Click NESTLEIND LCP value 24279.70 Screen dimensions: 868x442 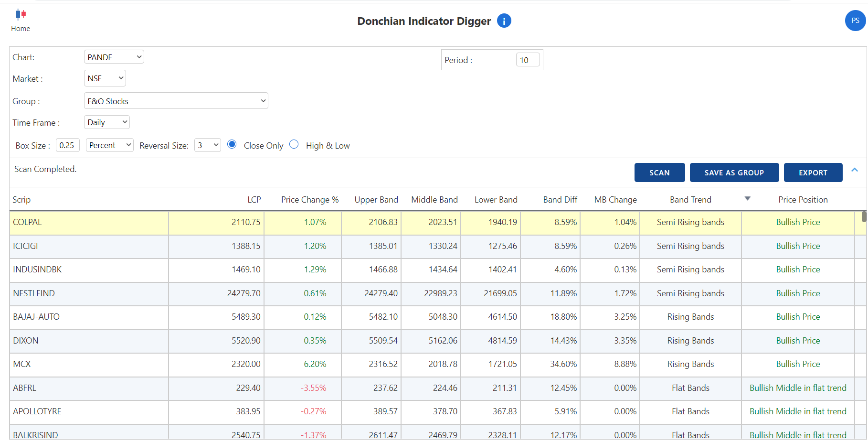tap(244, 293)
